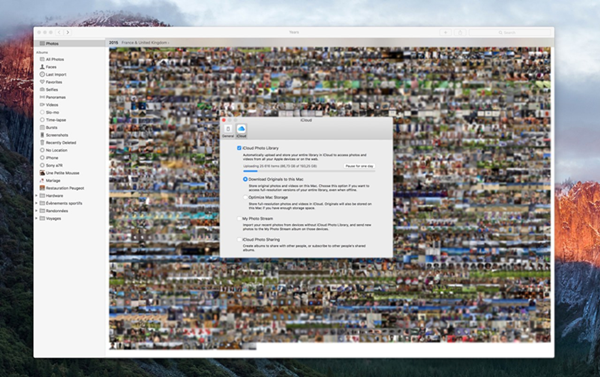Screen dimensions: 600x377
Task: Enable My Photo Stream checkbox
Action: pyautogui.click(x=239, y=219)
